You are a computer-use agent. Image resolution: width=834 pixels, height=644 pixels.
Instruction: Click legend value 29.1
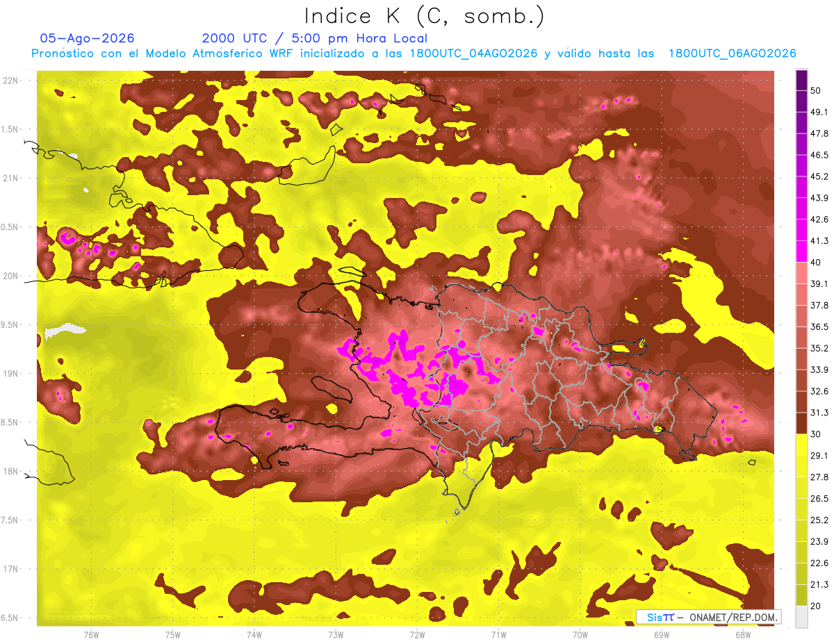[x=819, y=456]
